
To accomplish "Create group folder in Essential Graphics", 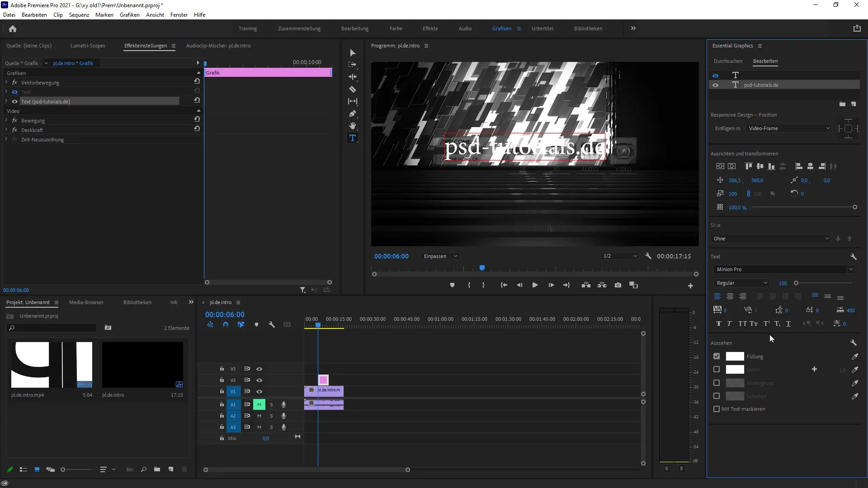I will point(842,104).
